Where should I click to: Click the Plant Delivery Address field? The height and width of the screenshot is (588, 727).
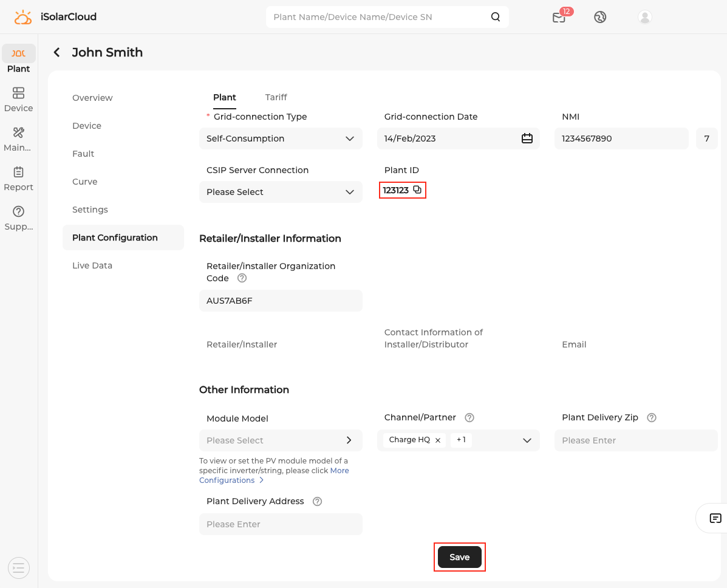[x=281, y=524]
